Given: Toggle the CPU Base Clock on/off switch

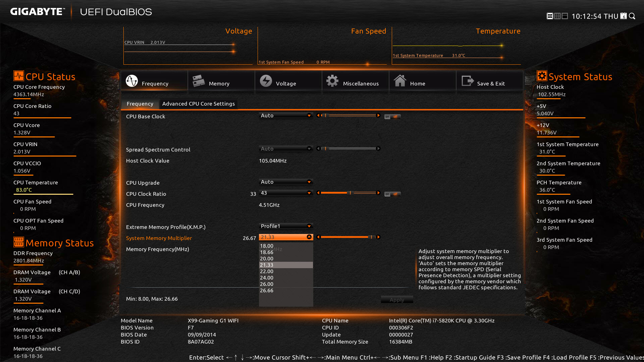Looking at the screenshot, I should click(392, 117).
